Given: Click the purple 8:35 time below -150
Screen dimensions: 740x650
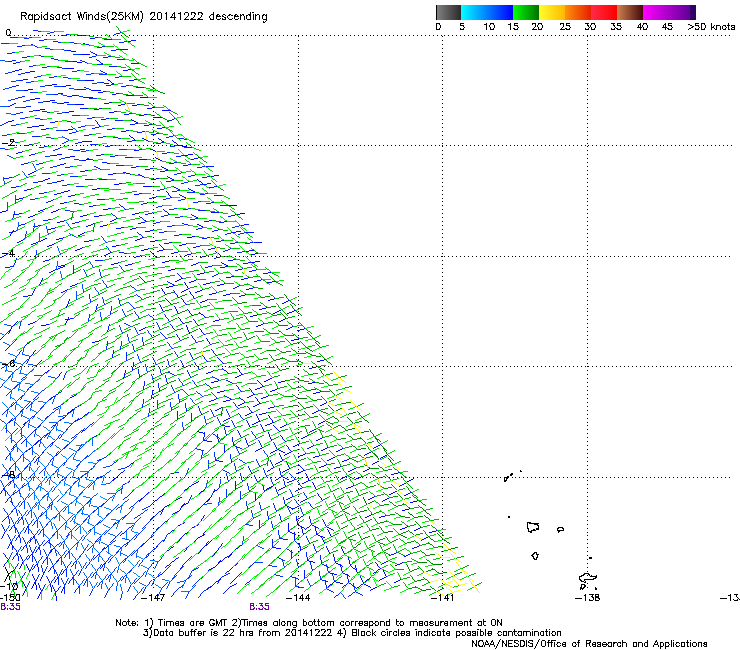Looking at the screenshot, I should click(10, 607).
